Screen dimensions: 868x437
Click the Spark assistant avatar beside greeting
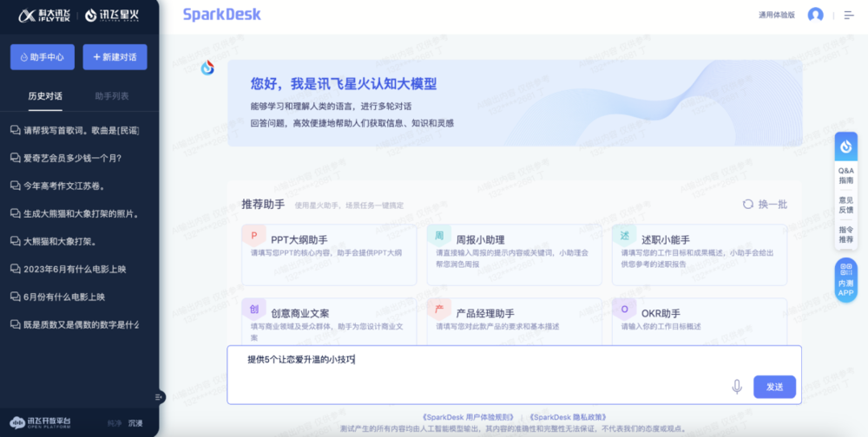207,68
